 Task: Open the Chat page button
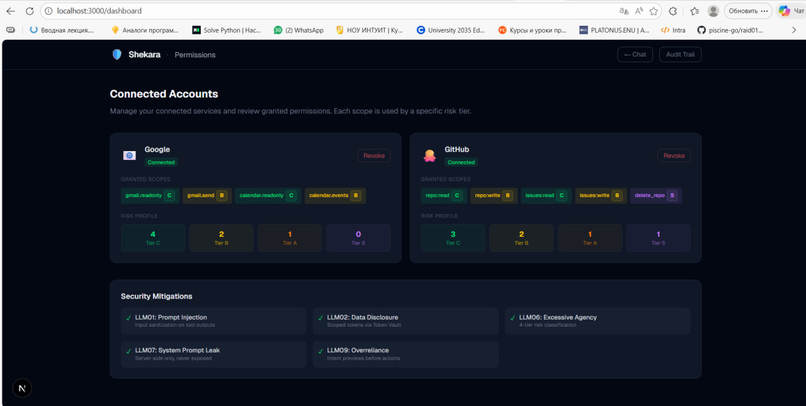coord(635,54)
